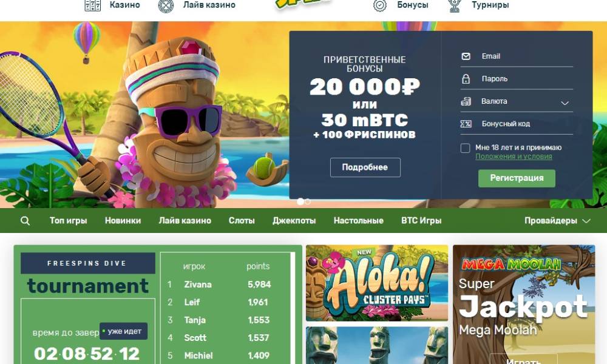
Task: Click the coins icon beside Валюта
Action: tap(466, 101)
